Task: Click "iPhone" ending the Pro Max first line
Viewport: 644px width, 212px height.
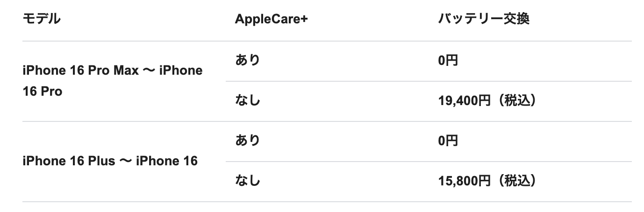Action: click(x=181, y=71)
